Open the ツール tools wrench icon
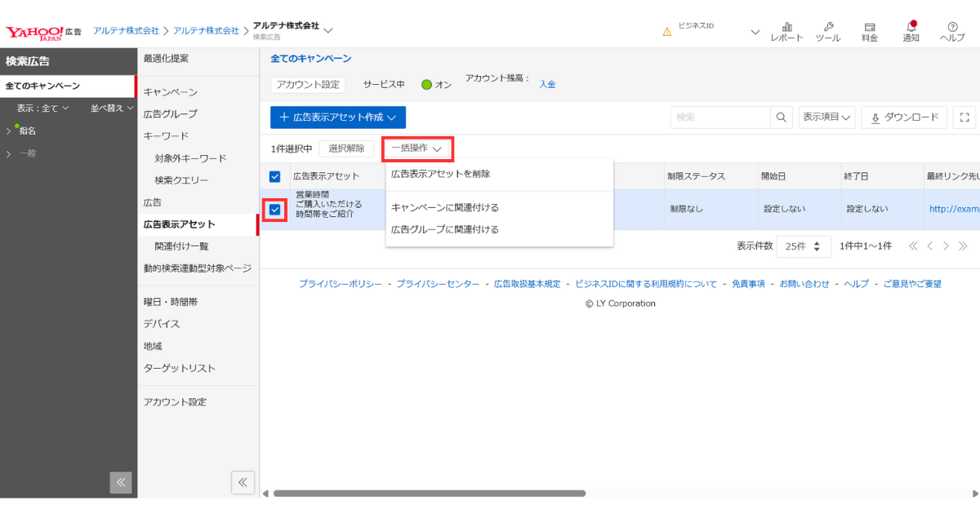Screen dimensions: 980x514 (x=828, y=32)
